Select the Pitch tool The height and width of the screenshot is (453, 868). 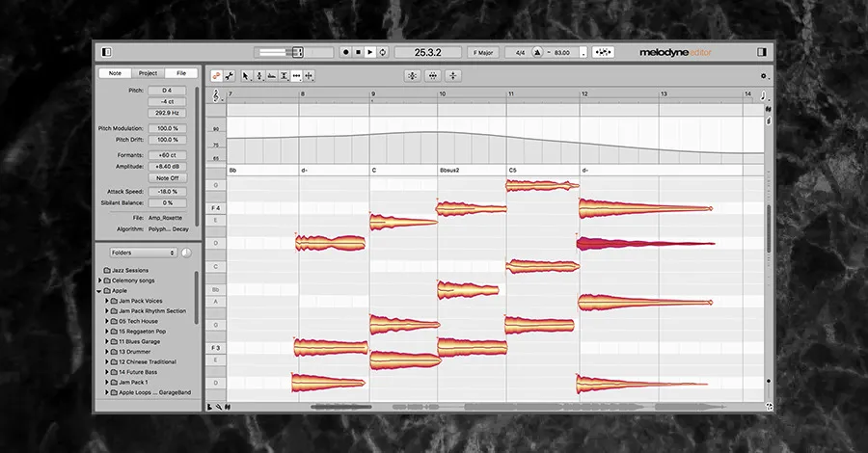pyautogui.click(x=259, y=76)
